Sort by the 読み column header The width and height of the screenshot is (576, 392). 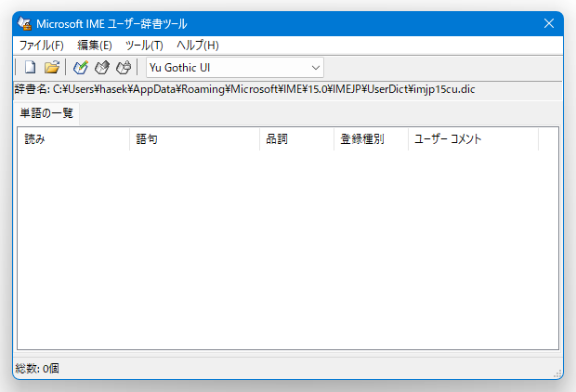pyautogui.click(x=73, y=139)
